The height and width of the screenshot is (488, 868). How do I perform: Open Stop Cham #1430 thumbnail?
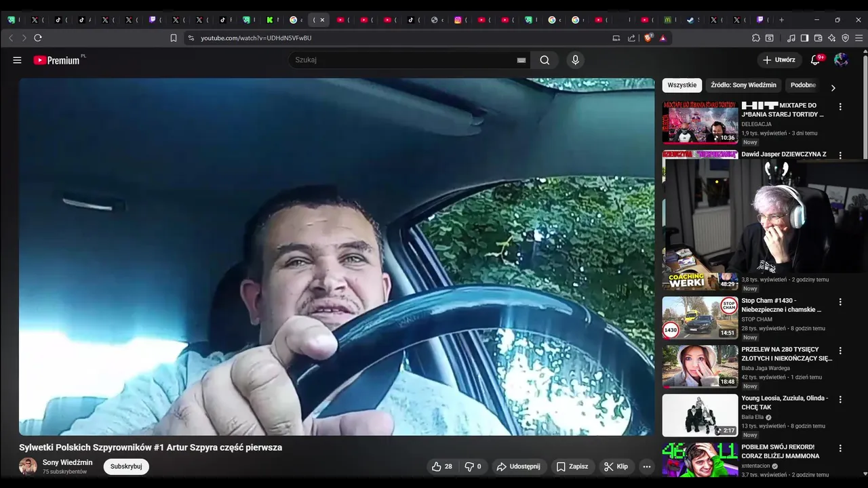(x=700, y=318)
